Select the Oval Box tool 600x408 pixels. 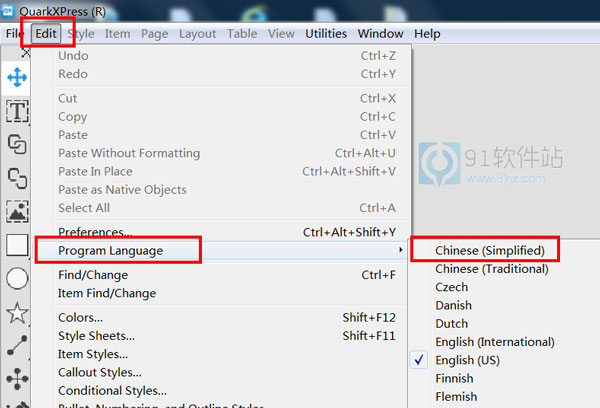click(x=17, y=279)
